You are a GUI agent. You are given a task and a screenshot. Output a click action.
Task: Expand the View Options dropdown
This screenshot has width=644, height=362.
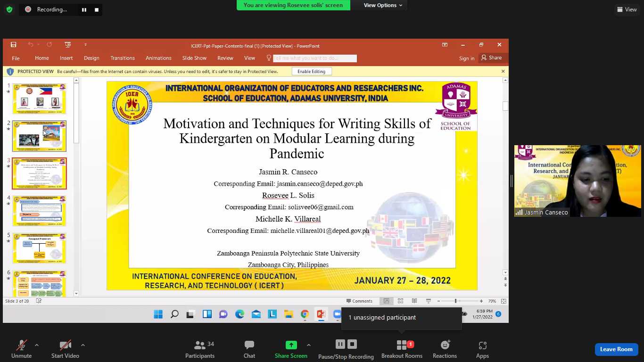coord(383,5)
